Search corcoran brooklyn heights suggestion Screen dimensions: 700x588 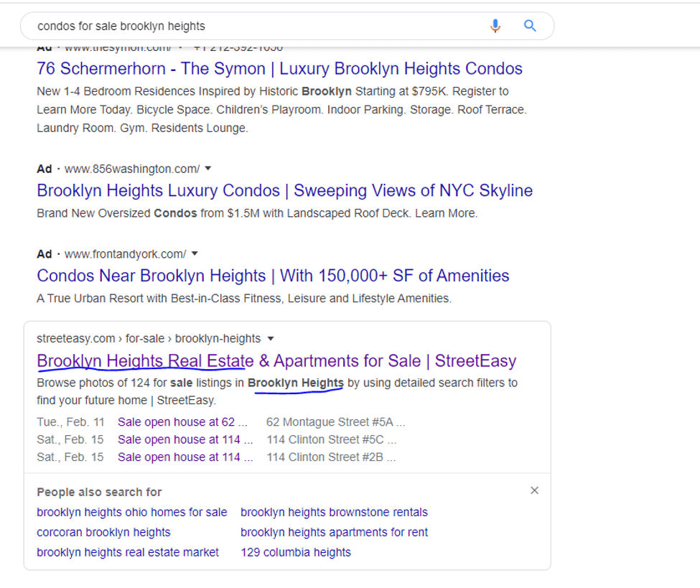click(103, 532)
